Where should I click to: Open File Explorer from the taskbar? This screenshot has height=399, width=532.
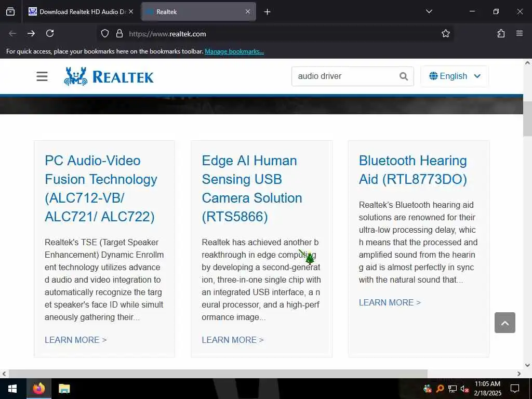point(64,389)
